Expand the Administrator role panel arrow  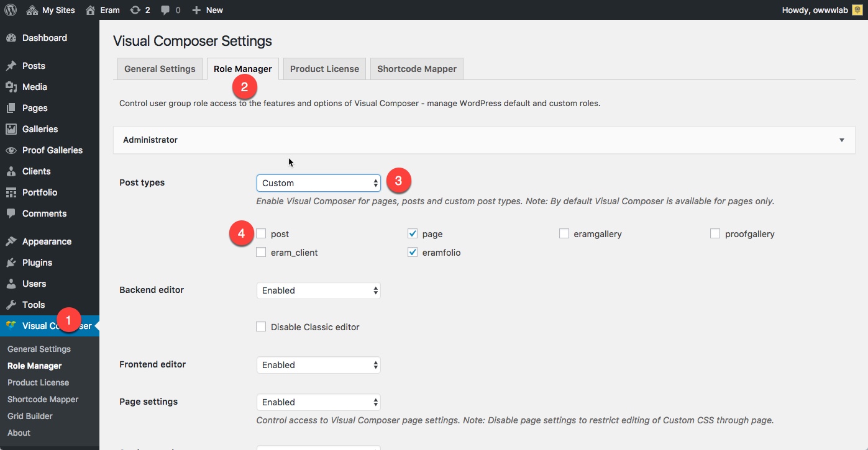tap(842, 140)
